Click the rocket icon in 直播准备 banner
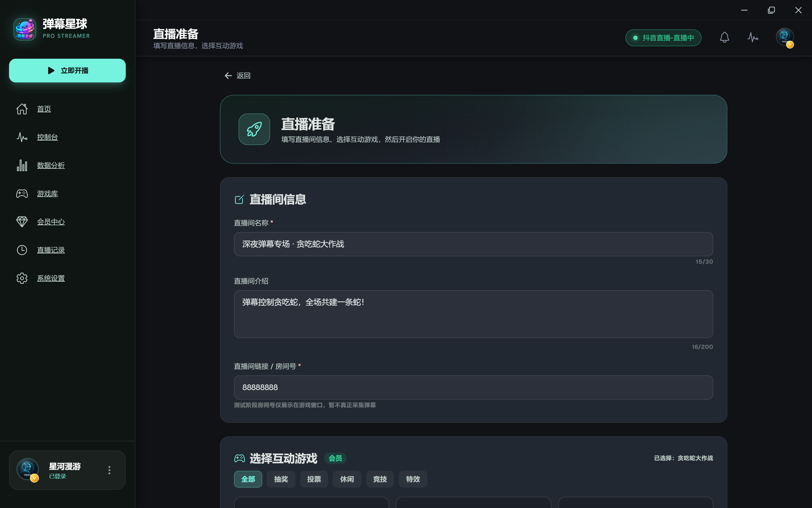This screenshot has width=812, height=508. click(x=254, y=129)
